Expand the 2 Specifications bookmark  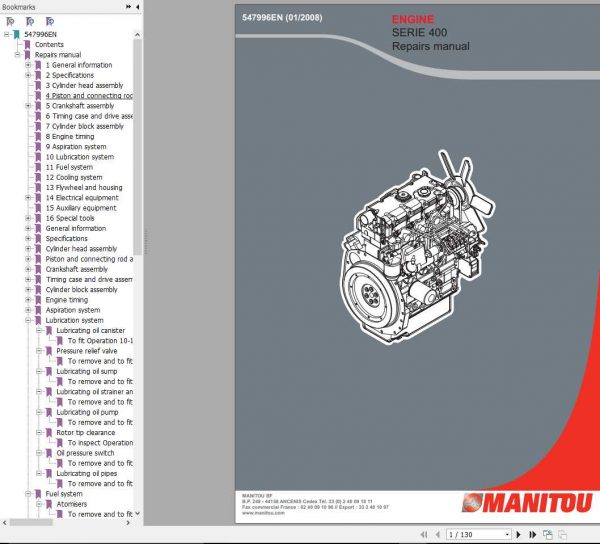pos(28,75)
